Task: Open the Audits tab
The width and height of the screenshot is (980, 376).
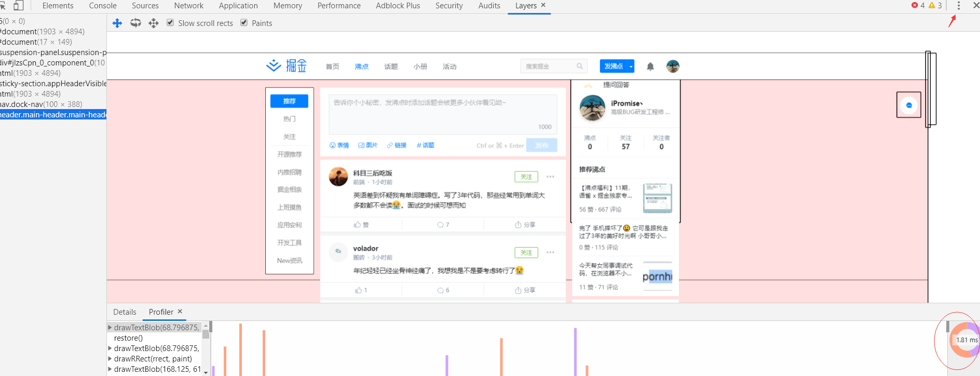Action: [489, 5]
